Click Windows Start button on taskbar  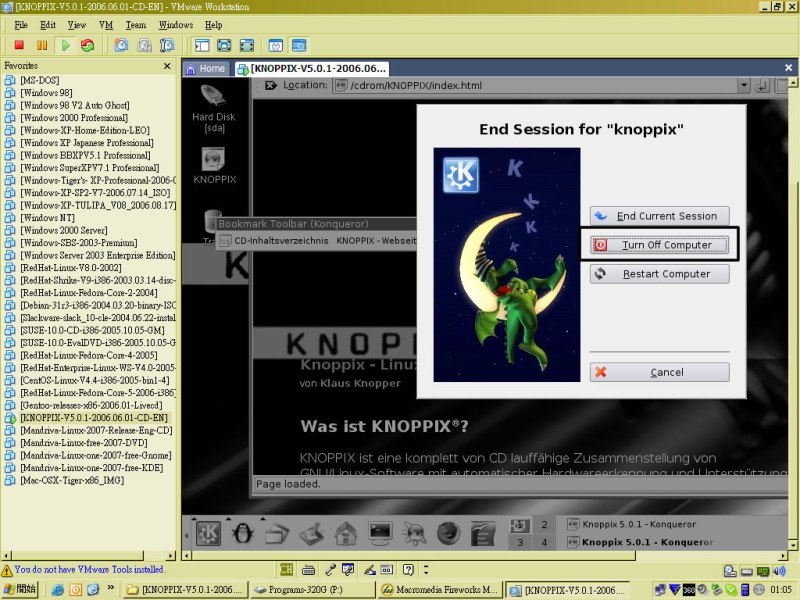coord(19,590)
